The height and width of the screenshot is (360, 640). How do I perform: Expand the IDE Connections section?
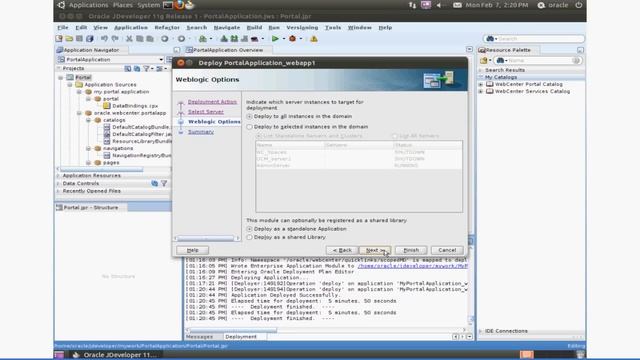pos(480,331)
